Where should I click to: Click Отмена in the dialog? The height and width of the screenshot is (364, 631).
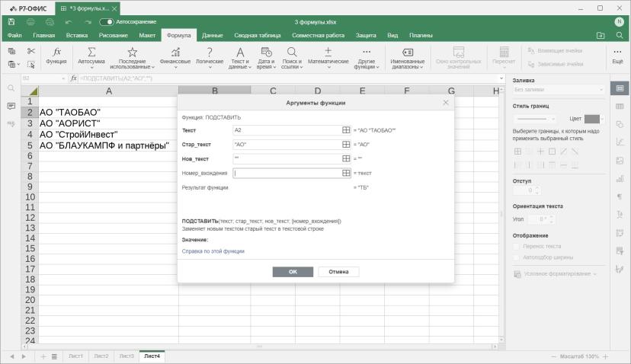338,272
